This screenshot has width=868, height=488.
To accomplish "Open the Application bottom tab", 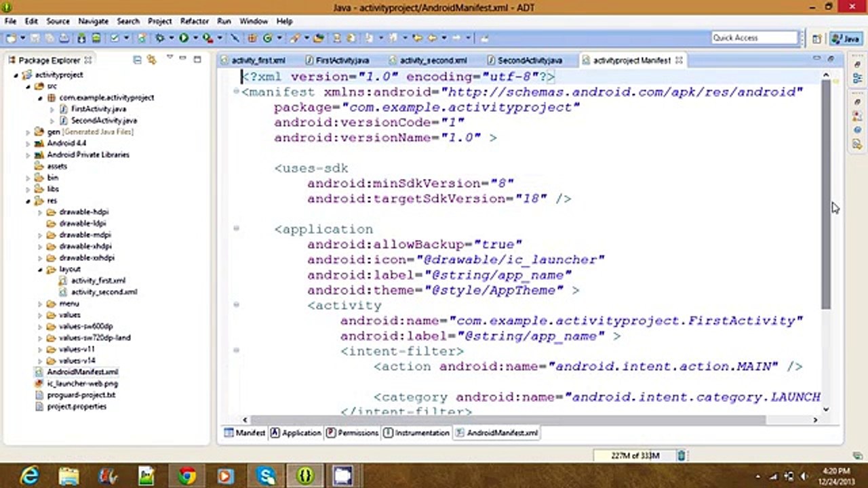I will [296, 432].
